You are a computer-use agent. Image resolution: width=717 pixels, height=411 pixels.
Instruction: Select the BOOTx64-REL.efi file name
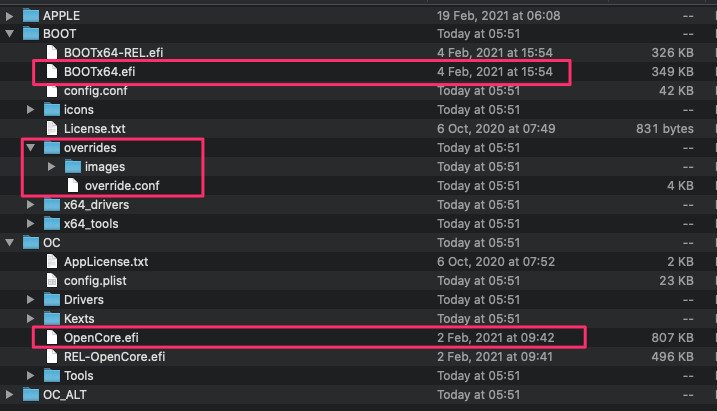click(x=113, y=53)
